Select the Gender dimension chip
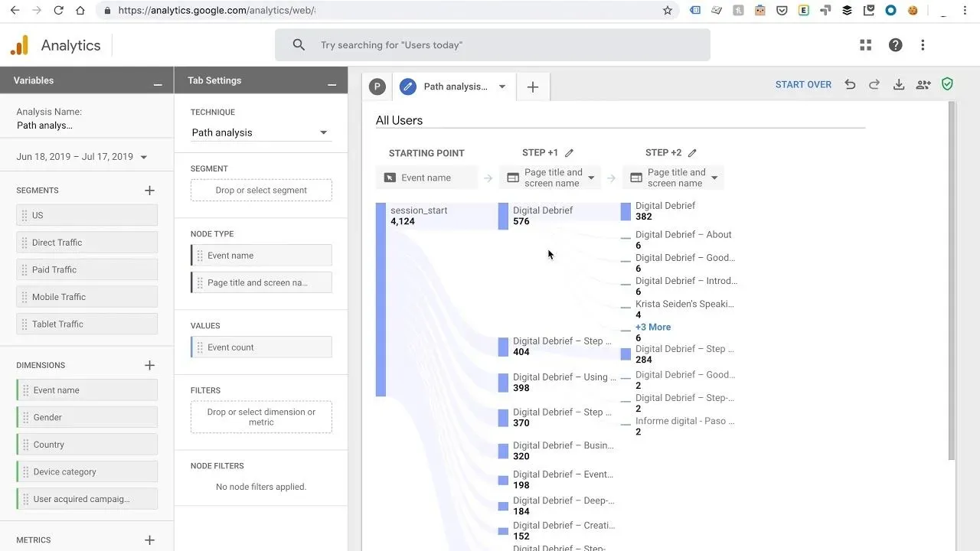Viewport: 980px width, 551px height. click(87, 417)
